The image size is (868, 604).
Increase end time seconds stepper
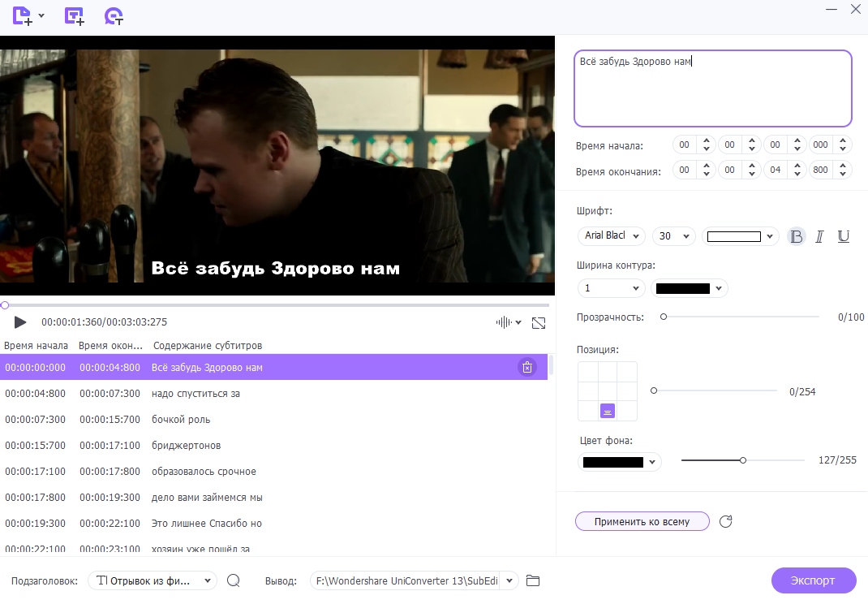(797, 166)
